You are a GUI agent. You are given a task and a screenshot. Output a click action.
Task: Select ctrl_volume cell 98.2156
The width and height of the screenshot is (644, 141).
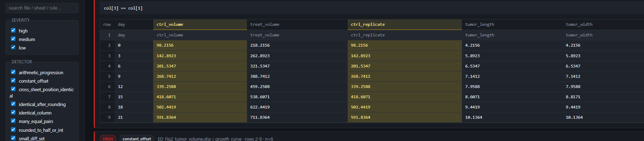pos(200,45)
